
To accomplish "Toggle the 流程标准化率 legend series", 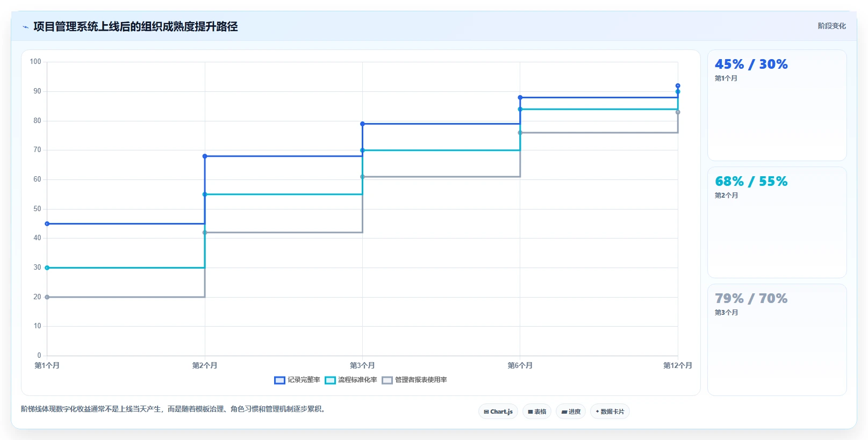I will pyautogui.click(x=351, y=380).
